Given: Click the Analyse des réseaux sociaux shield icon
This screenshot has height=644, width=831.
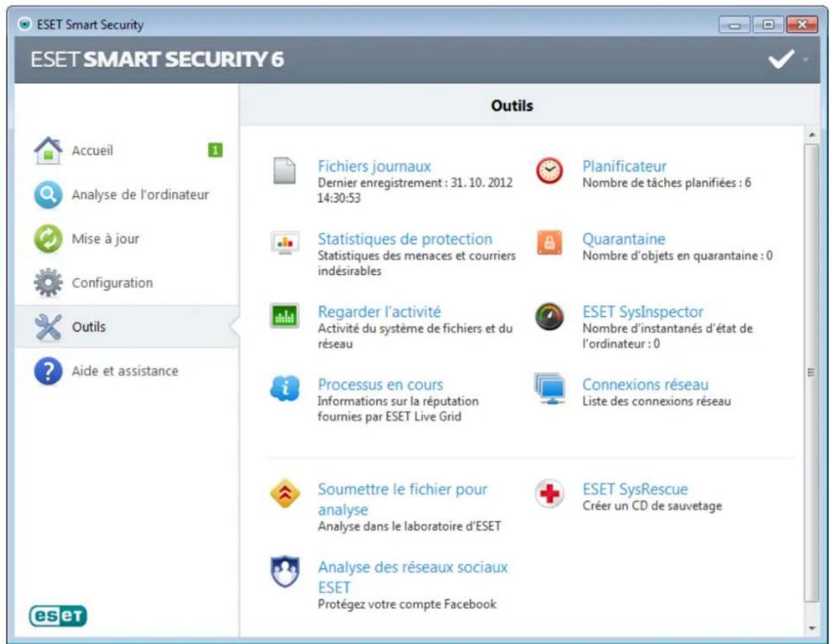Looking at the screenshot, I should click(285, 571).
